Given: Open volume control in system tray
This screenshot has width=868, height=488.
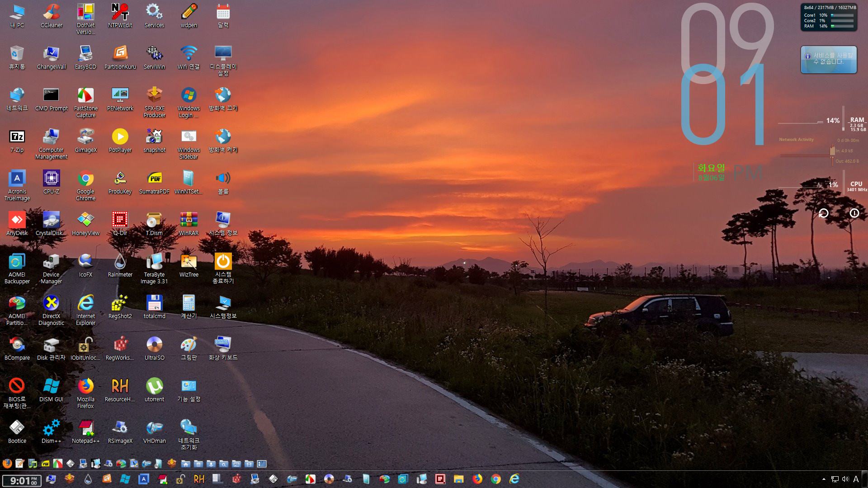Looking at the screenshot, I should 845,479.
